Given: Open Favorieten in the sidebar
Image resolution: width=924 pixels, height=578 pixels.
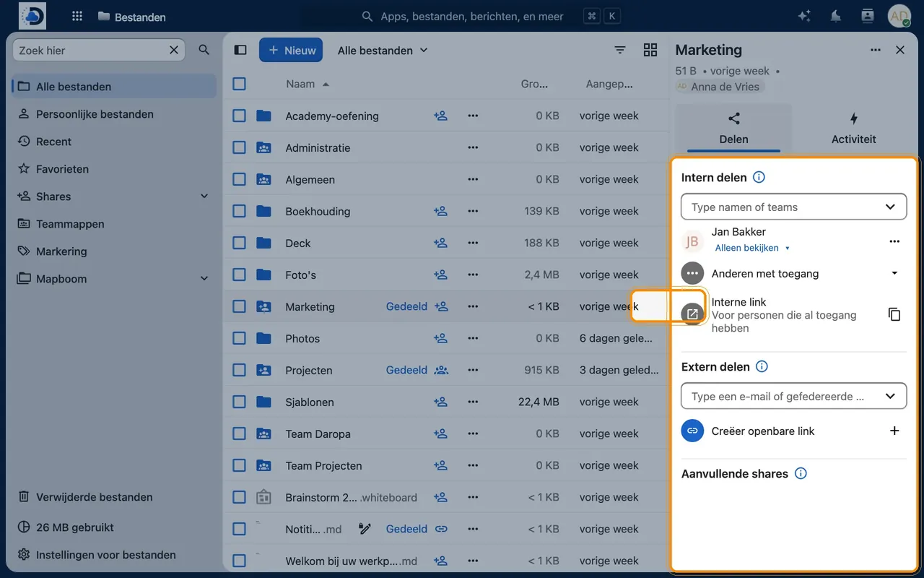Looking at the screenshot, I should point(114,169).
